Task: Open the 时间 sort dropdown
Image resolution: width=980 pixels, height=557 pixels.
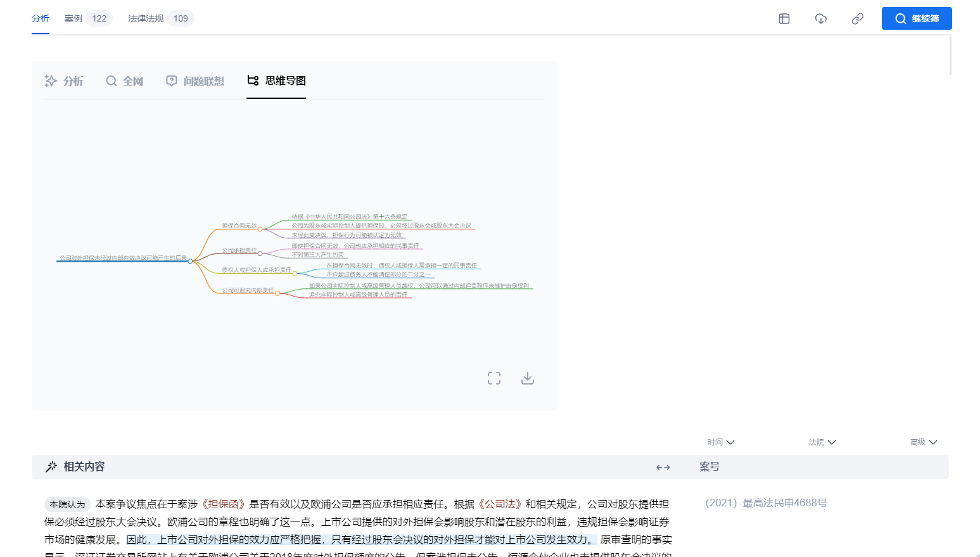Action: [x=721, y=442]
